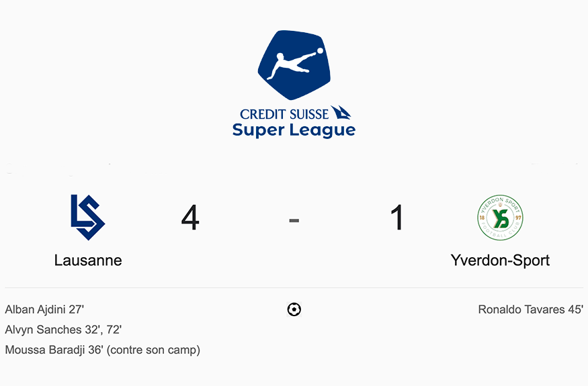Open the Ronaldo Tavares 45' goal entry
This screenshot has height=386, width=588.
point(531,309)
